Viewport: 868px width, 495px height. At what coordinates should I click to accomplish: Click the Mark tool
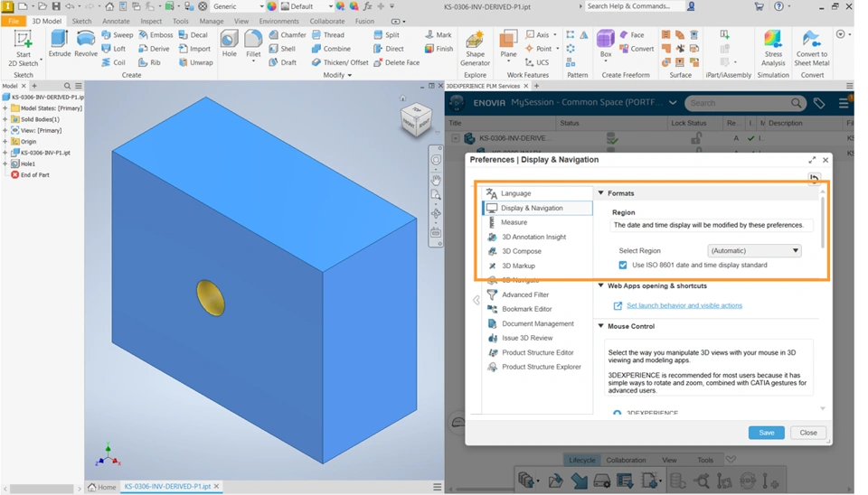tap(439, 35)
